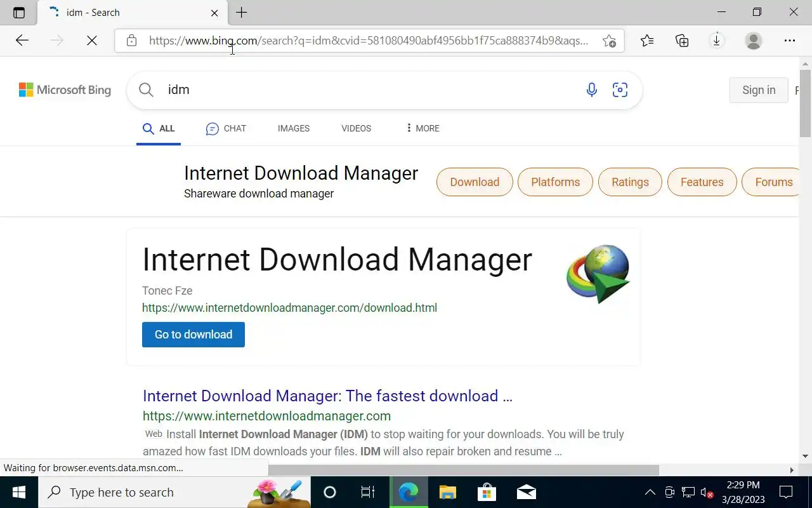
Task: Open the Windows Start menu
Action: pos(19,492)
